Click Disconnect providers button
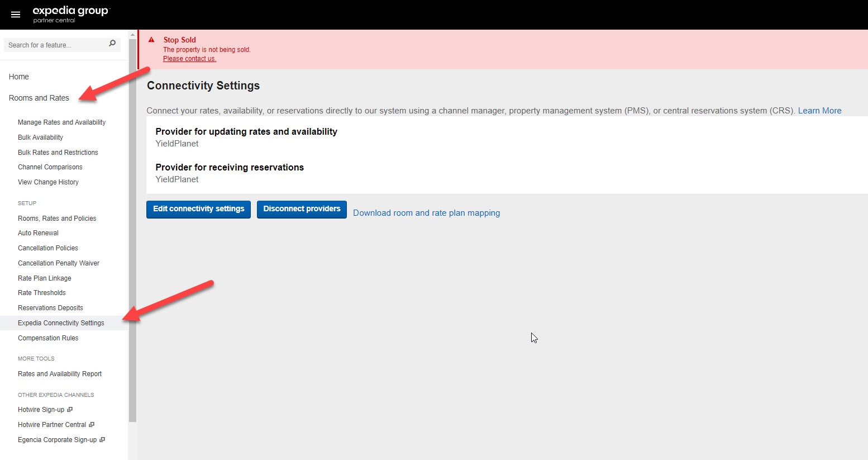868x460 pixels. point(302,209)
